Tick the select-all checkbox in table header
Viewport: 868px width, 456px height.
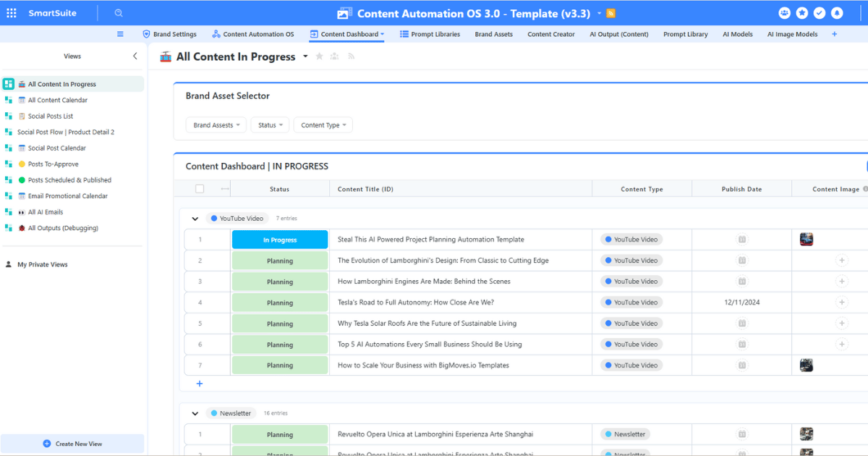[200, 189]
